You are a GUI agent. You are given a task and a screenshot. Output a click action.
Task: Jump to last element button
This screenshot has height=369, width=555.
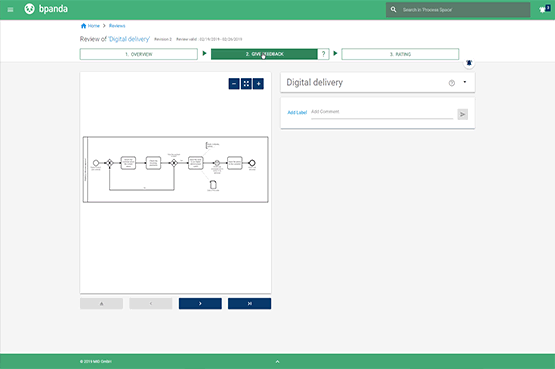[250, 304]
